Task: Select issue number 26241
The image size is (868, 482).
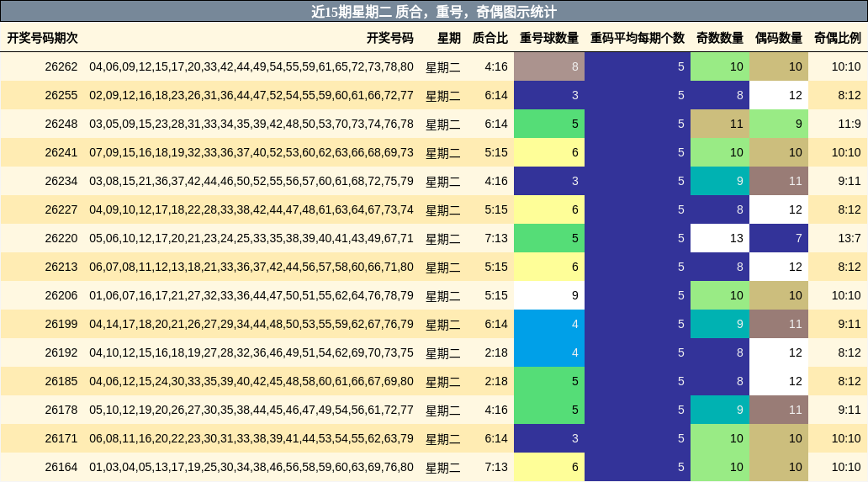Action: click(x=61, y=152)
